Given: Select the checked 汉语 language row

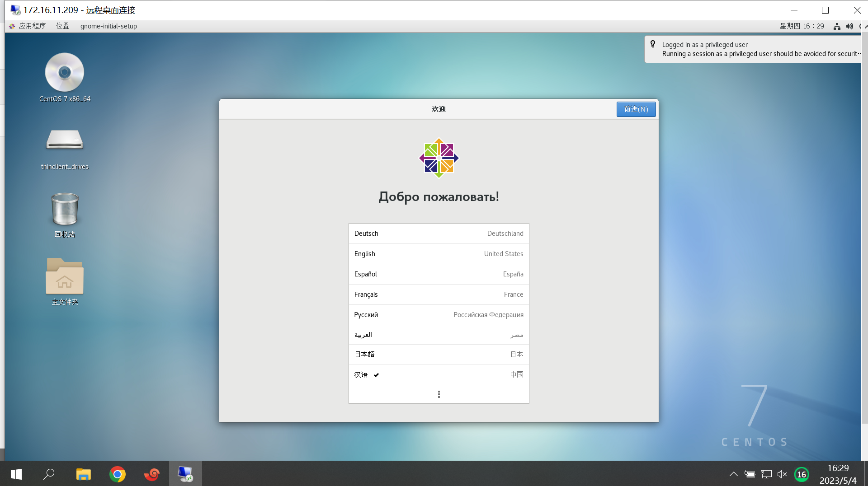Looking at the screenshot, I should [439, 375].
